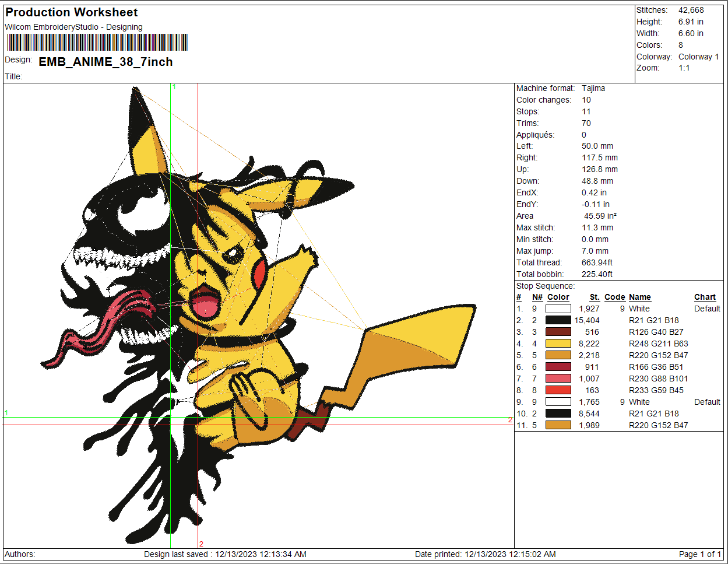Click the white swatch in stop 1
This screenshot has height=564, width=728.
click(558, 309)
